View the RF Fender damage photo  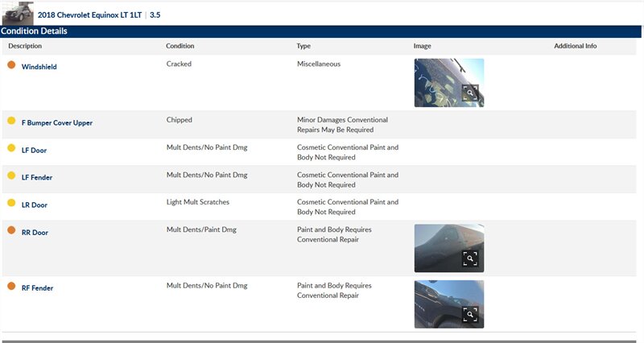[x=439, y=302]
